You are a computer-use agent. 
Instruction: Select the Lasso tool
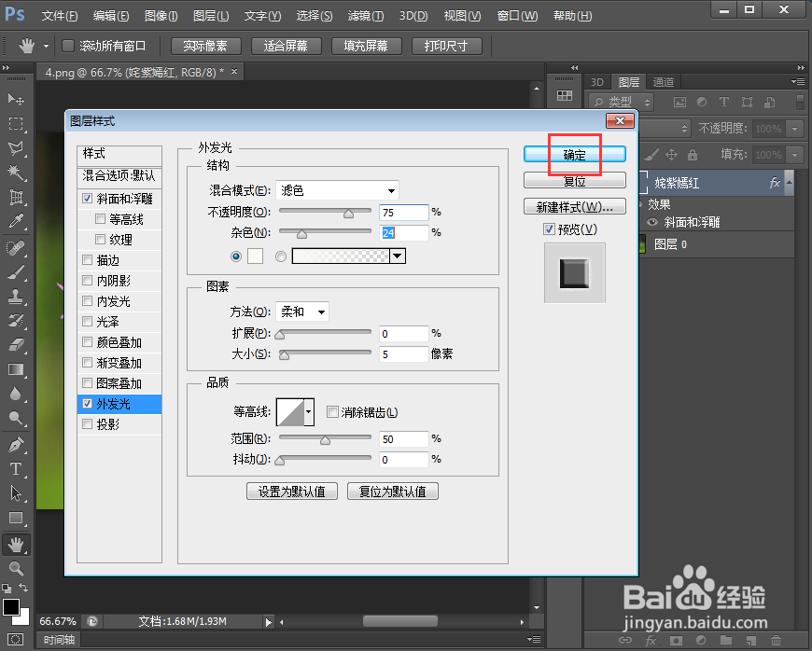[16, 148]
